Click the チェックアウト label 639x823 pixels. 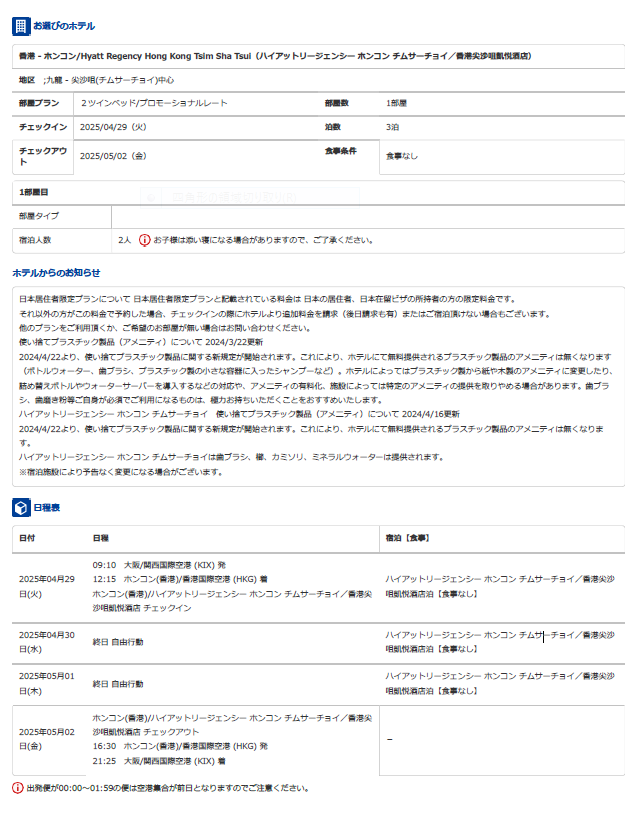click(43, 156)
